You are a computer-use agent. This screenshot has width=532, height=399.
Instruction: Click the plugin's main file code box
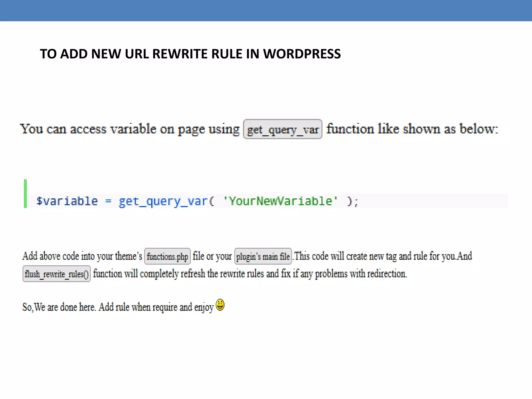pos(263,256)
